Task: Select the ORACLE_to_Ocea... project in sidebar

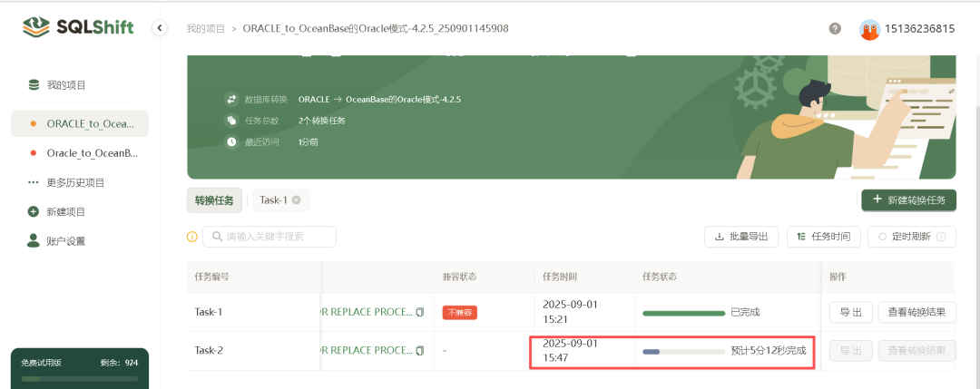Action: pyautogui.click(x=79, y=123)
